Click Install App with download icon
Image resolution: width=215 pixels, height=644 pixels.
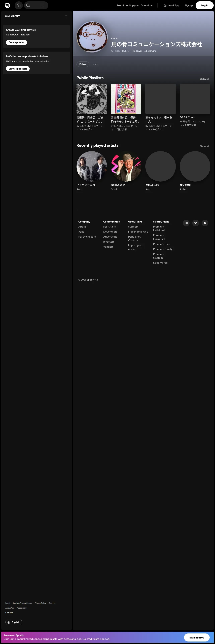tap(171, 5)
